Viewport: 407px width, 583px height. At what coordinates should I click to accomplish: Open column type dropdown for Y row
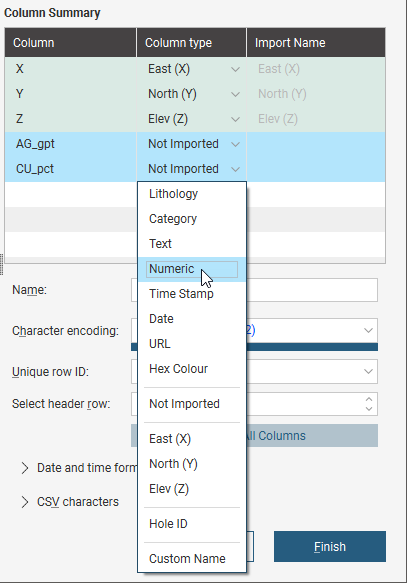(x=235, y=94)
